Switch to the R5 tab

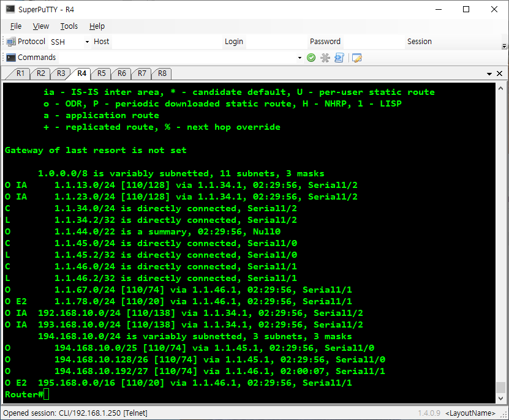pos(101,73)
